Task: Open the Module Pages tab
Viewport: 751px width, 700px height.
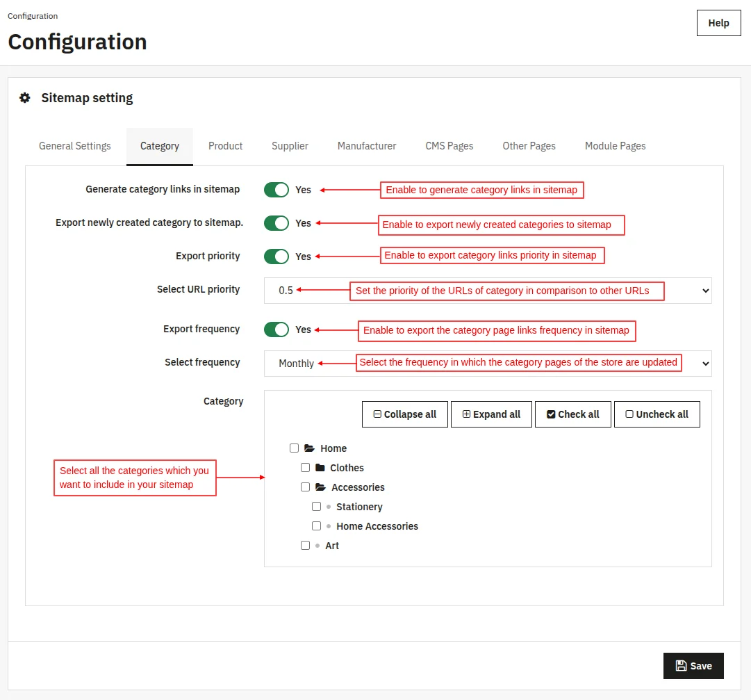Action: point(615,146)
